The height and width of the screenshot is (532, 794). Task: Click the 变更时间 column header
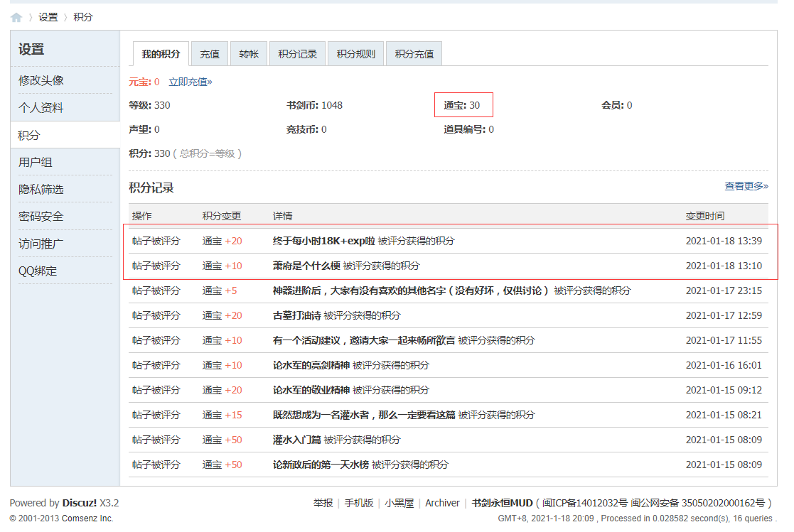[705, 216]
